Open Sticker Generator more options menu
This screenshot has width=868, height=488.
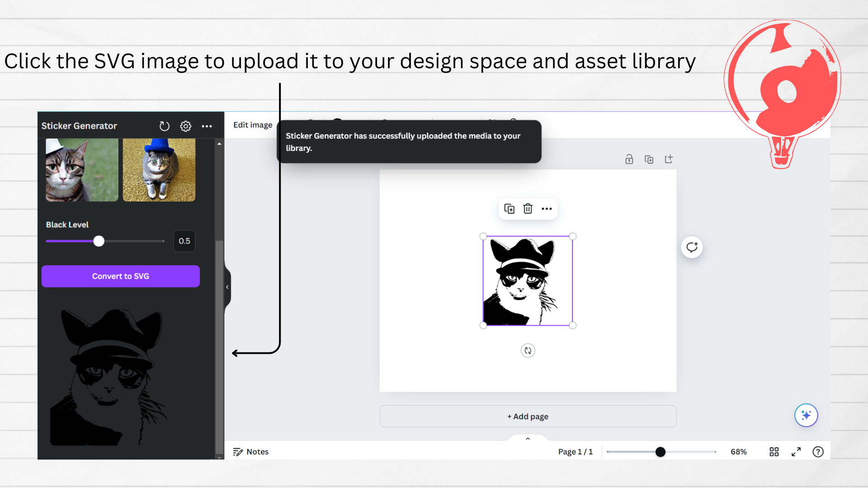(x=207, y=126)
